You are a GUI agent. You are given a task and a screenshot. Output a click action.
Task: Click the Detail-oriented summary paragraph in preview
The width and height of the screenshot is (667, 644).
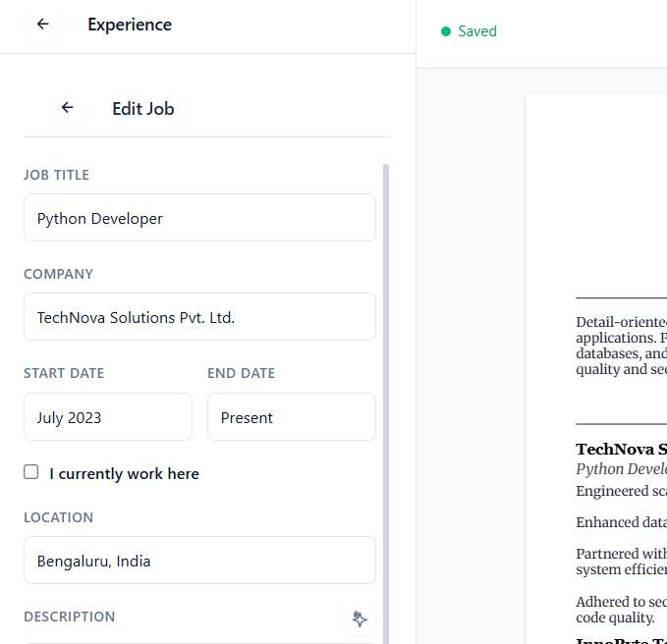[621, 346]
